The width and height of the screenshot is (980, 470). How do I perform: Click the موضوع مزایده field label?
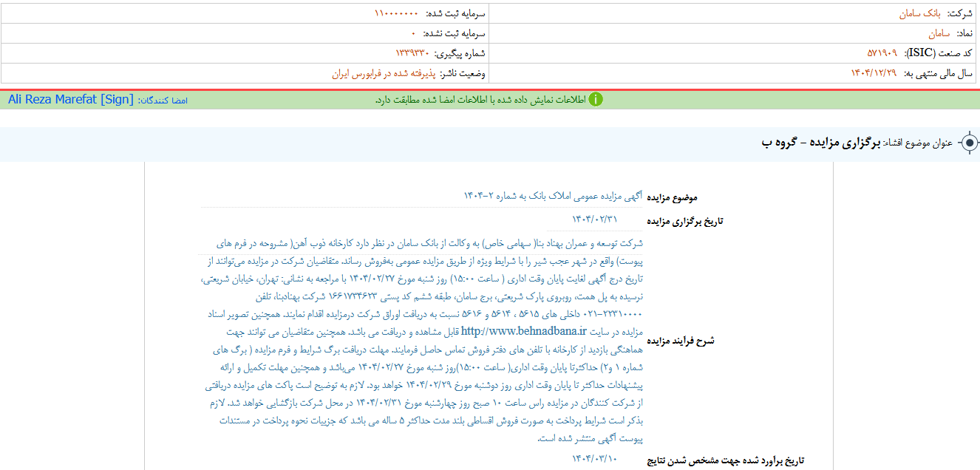[x=672, y=197]
